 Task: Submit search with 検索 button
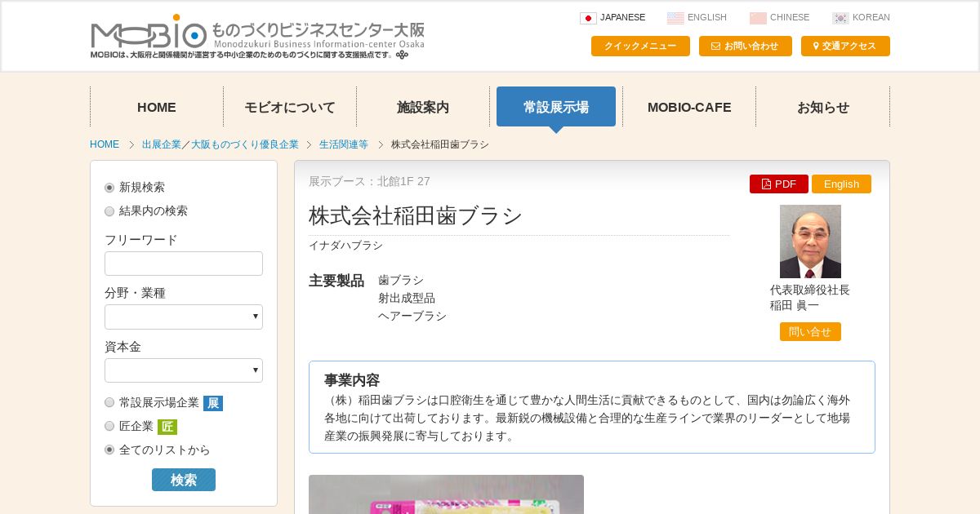[x=184, y=480]
